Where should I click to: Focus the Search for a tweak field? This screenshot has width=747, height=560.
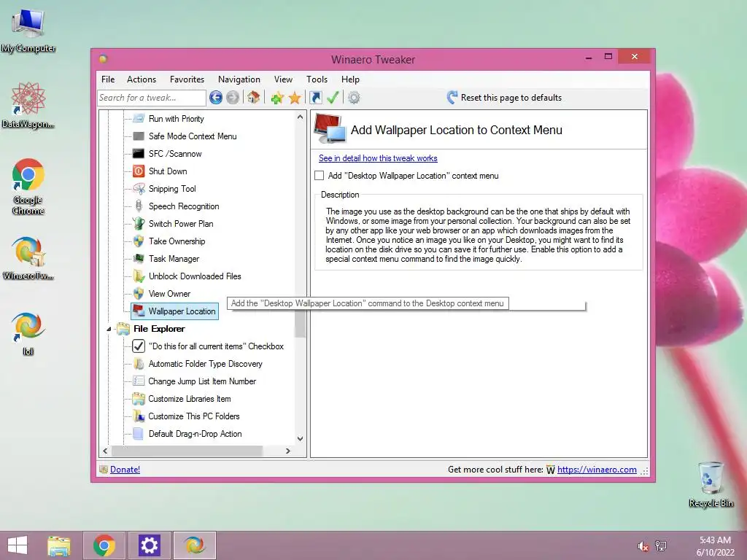click(152, 98)
